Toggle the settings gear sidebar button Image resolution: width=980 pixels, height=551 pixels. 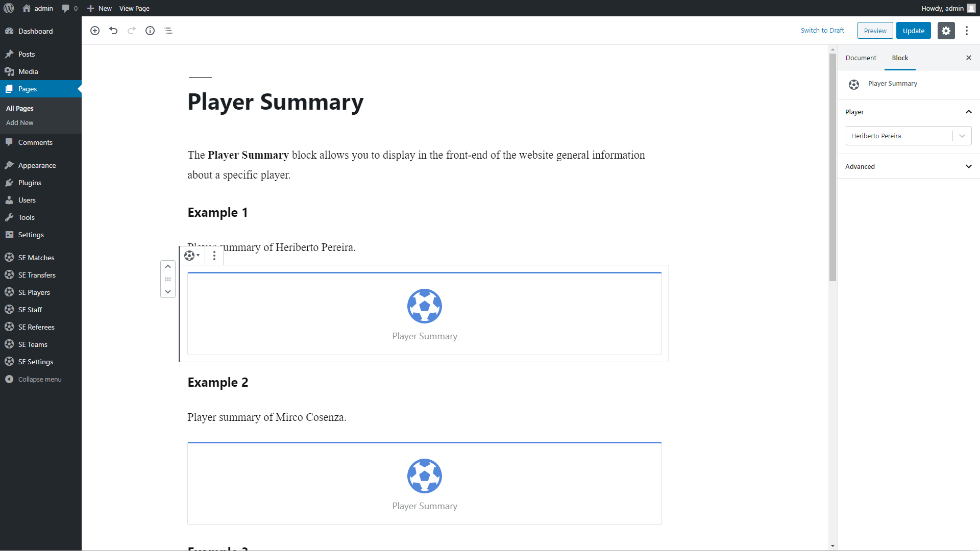point(946,31)
